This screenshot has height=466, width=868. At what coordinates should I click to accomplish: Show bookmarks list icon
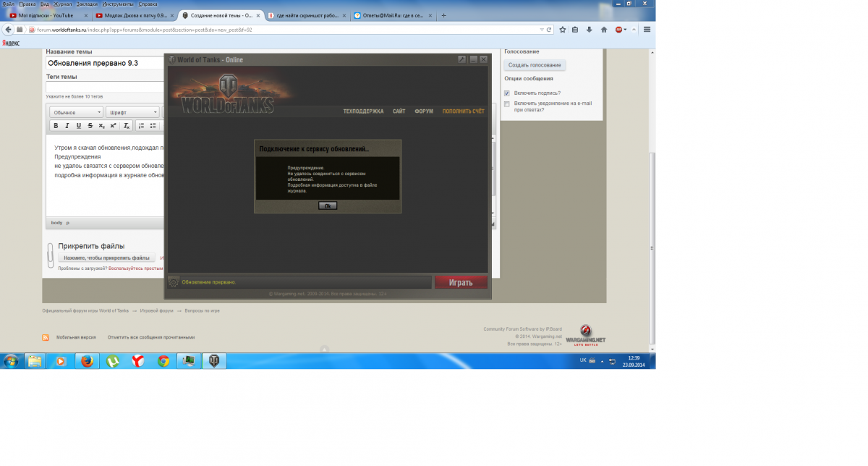click(575, 30)
